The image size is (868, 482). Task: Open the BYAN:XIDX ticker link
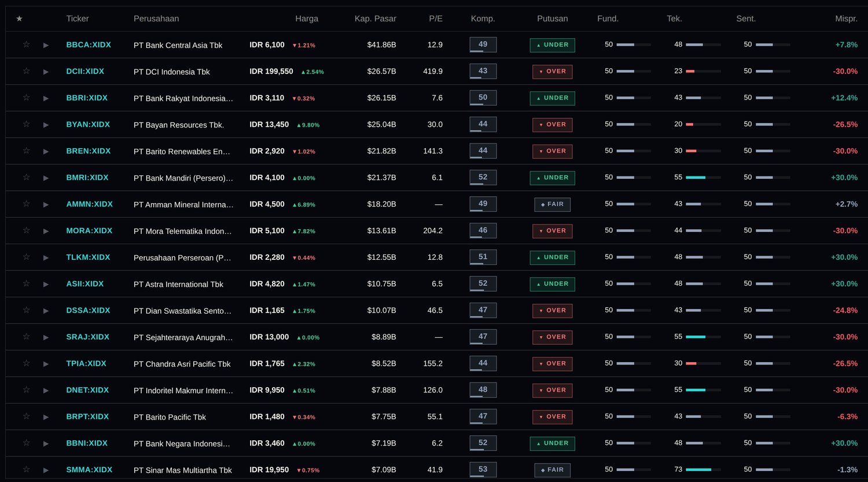coord(88,124)
